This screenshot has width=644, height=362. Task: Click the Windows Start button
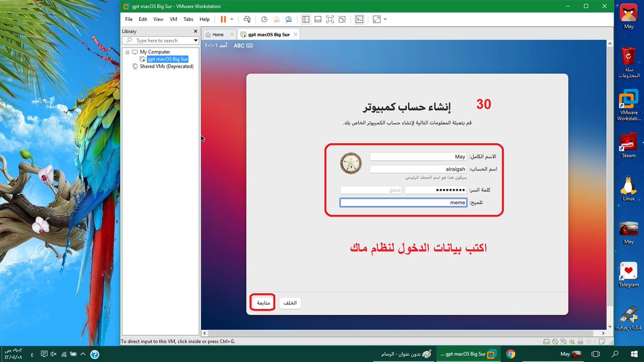click(x=634, y=354)
